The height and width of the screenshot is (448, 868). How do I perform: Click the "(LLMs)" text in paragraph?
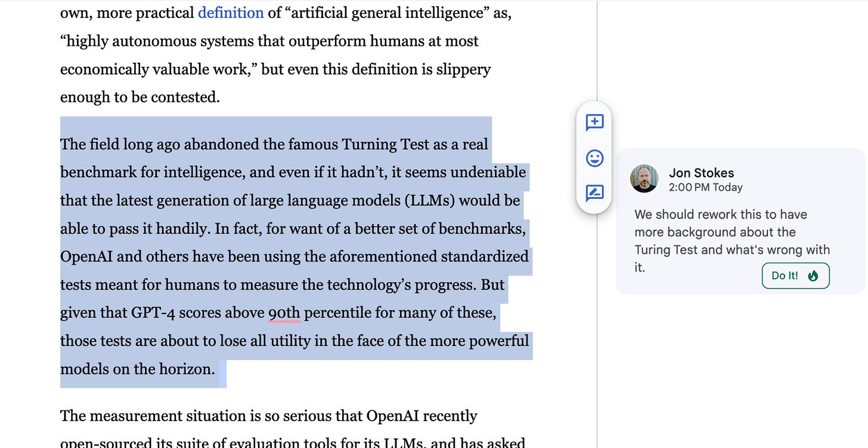coord(429,201)
